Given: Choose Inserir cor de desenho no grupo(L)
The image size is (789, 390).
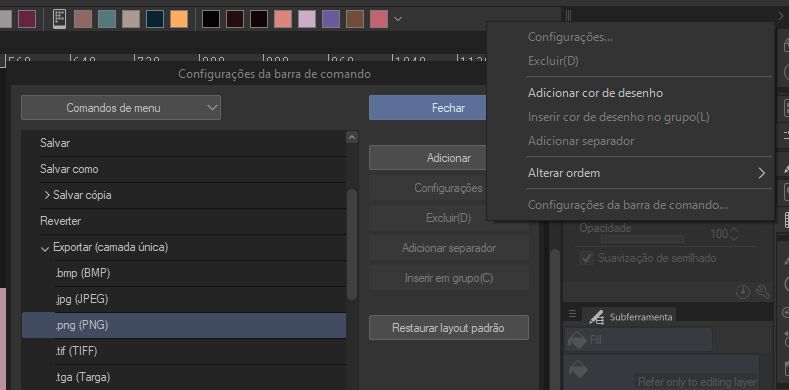Looking at the screenshot, I should coord(618,117).
